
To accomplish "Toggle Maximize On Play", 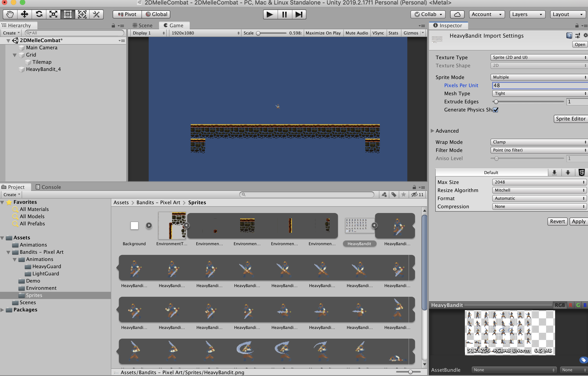I will coord(323,33).
